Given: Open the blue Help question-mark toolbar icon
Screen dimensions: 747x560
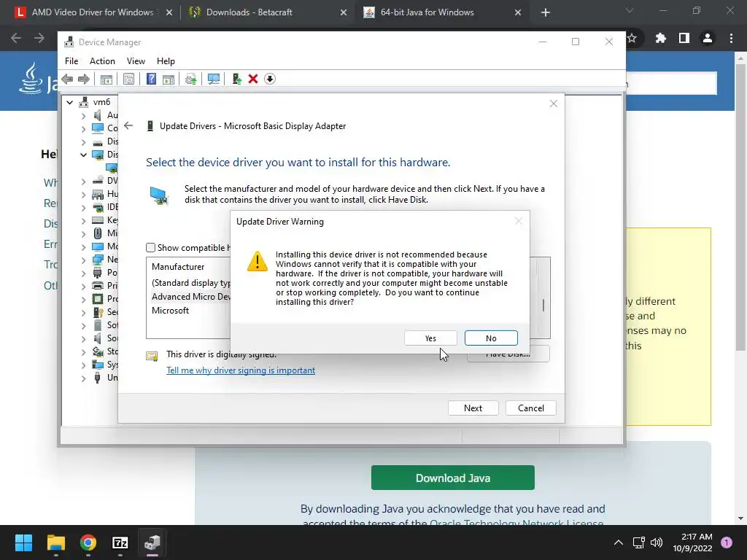Looking at the screenshot, I should pos(151,79).
